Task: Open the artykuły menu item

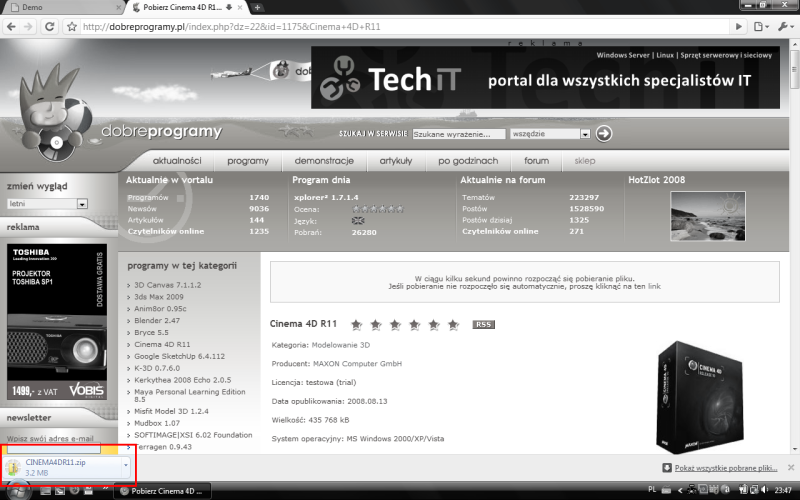Action: tap(396, 161)
